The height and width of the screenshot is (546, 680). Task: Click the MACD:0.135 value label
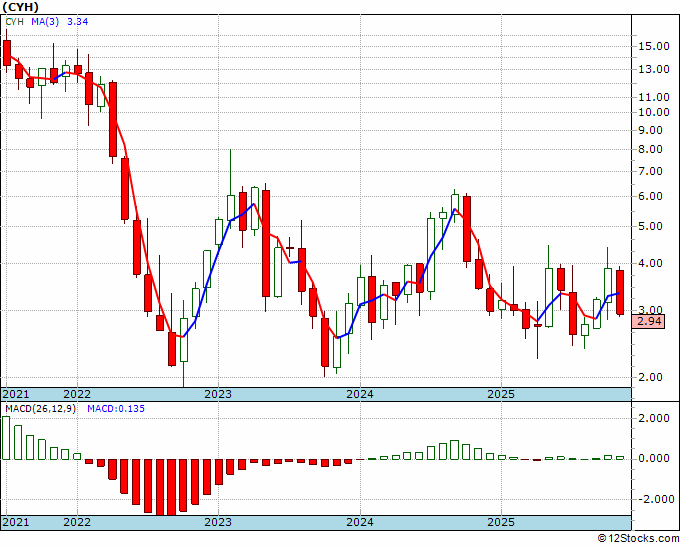coord(116,409)
